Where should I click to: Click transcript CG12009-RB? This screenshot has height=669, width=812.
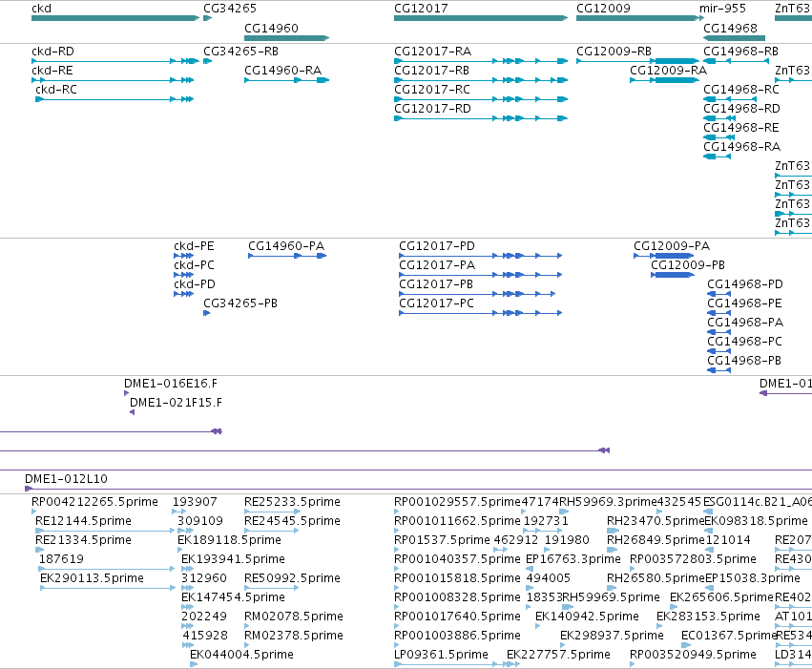point(614,52)
